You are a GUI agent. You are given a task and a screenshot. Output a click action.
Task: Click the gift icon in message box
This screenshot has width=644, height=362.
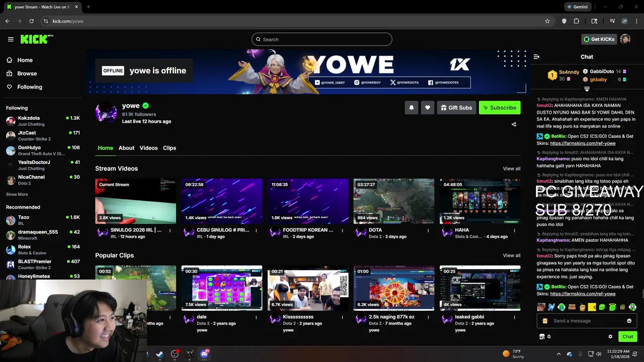click(545, 321)
